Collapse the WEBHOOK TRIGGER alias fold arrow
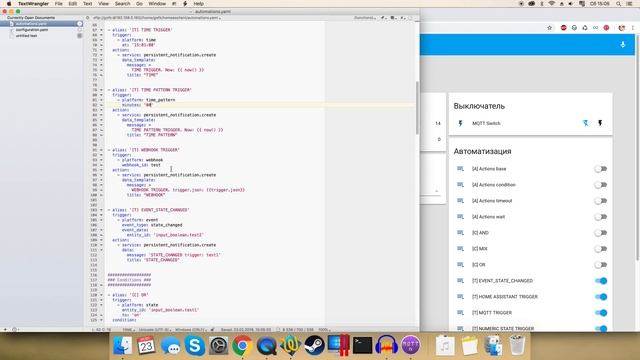 coord(101,150)
